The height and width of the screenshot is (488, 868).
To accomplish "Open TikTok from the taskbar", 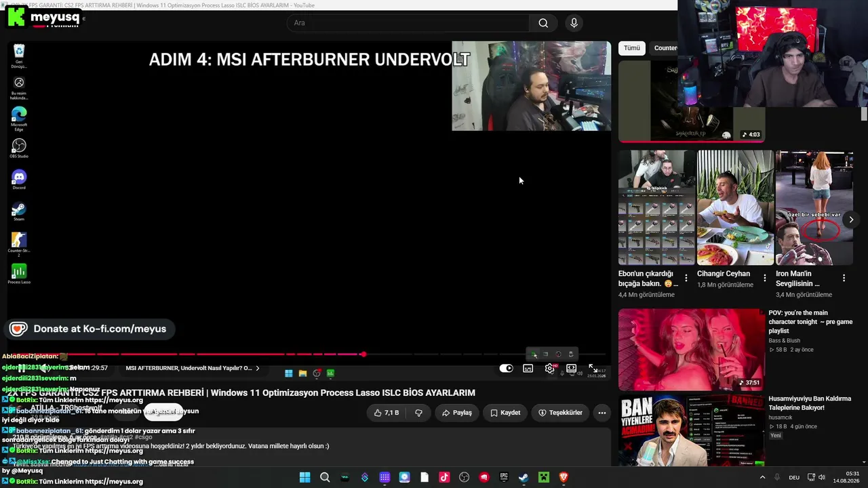I will point(444,477).
